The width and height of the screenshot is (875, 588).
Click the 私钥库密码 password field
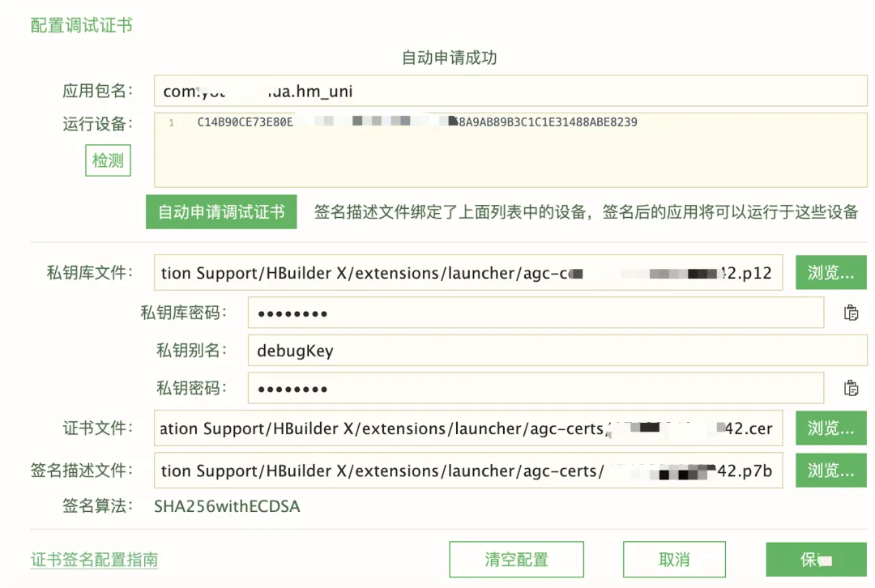(x=535, y=313)
